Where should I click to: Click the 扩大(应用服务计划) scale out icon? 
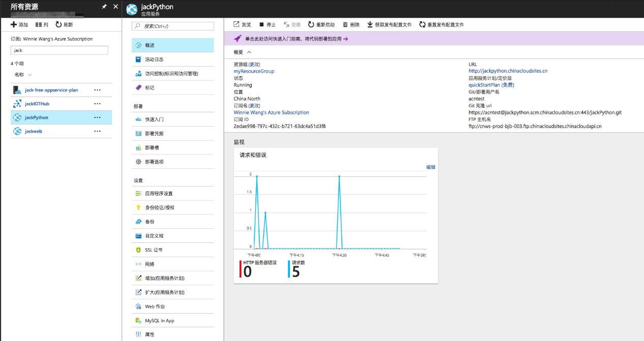tap(138, 292)
